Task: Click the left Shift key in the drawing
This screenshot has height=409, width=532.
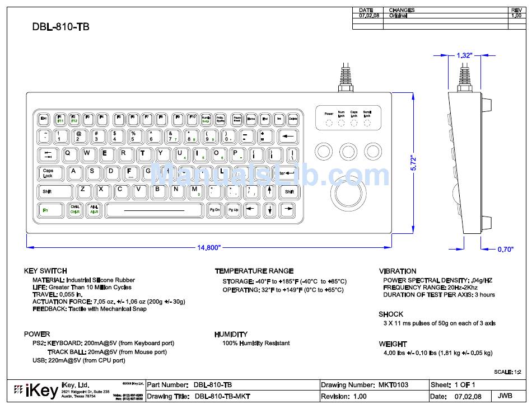Action: tap(54, 191)
